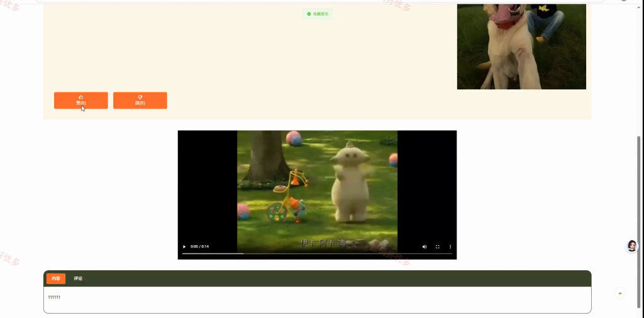
Task: Mute the video using the speaker icon
Action: tap(425, 246)
